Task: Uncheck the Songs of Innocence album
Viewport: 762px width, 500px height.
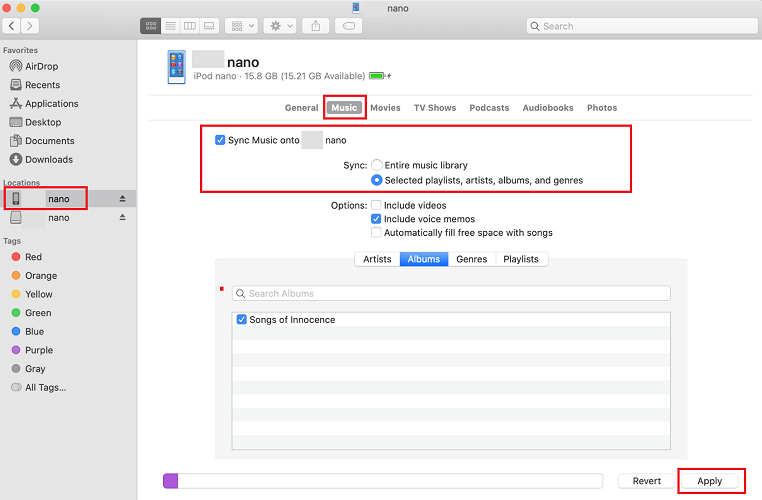Action: coord(242,319)
